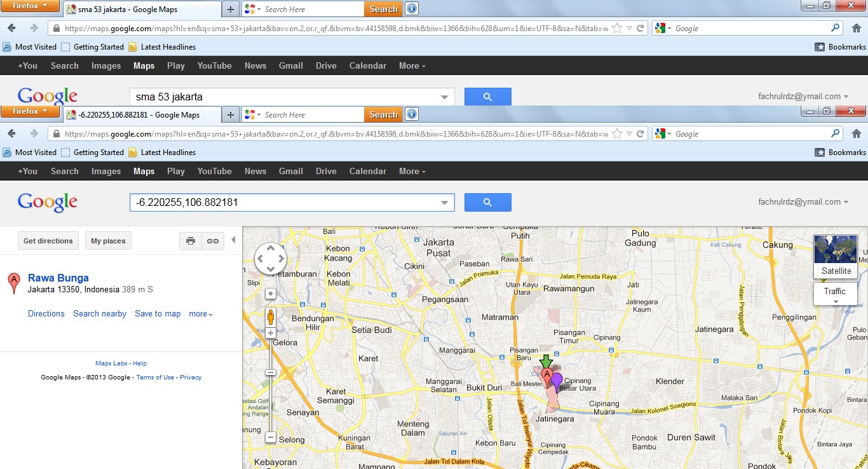Open Drive in the lower Google bar
Screen dimensions: 868x469
point(326,171)
